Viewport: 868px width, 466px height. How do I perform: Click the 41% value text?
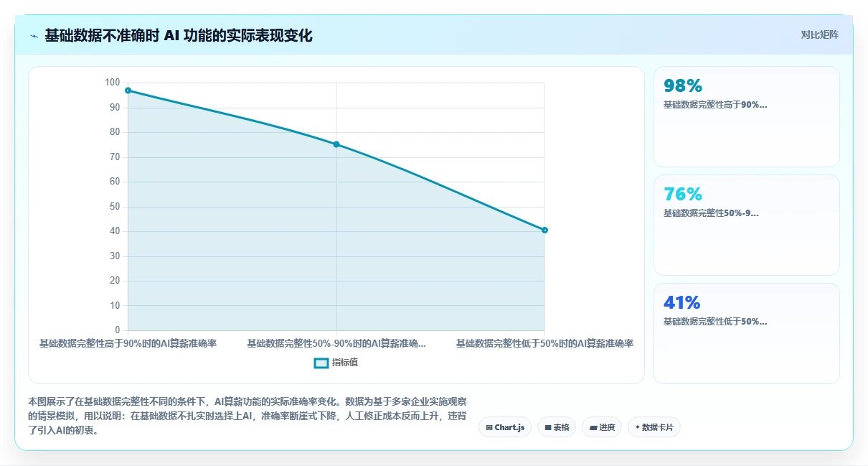(682, 302)
